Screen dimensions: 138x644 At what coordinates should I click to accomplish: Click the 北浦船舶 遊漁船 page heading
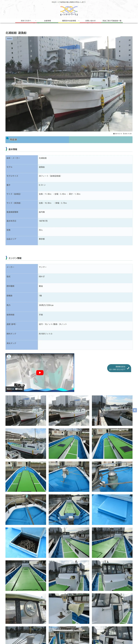[16, 33]
